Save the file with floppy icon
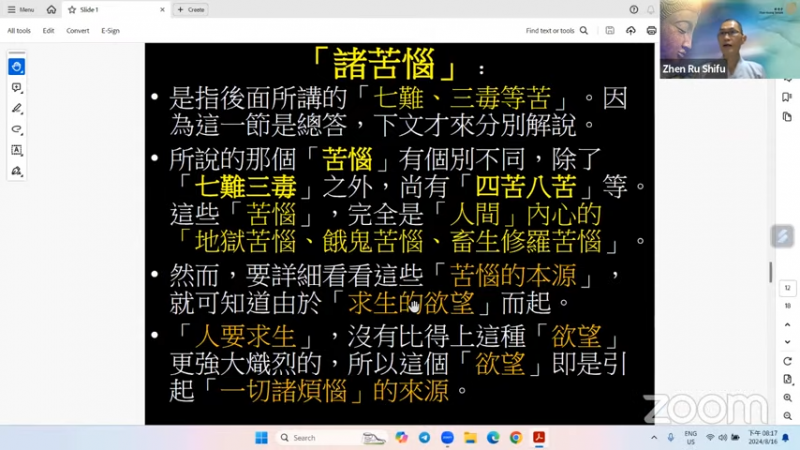This screenshot has height=450, width=800. (610, 31)
